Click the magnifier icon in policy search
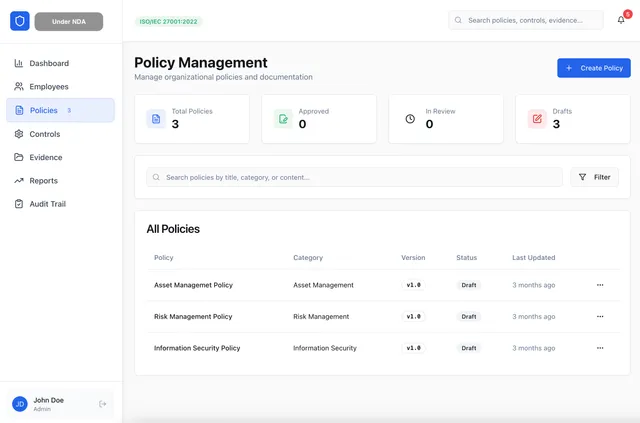Screen dimensions: 640x423 156,177
